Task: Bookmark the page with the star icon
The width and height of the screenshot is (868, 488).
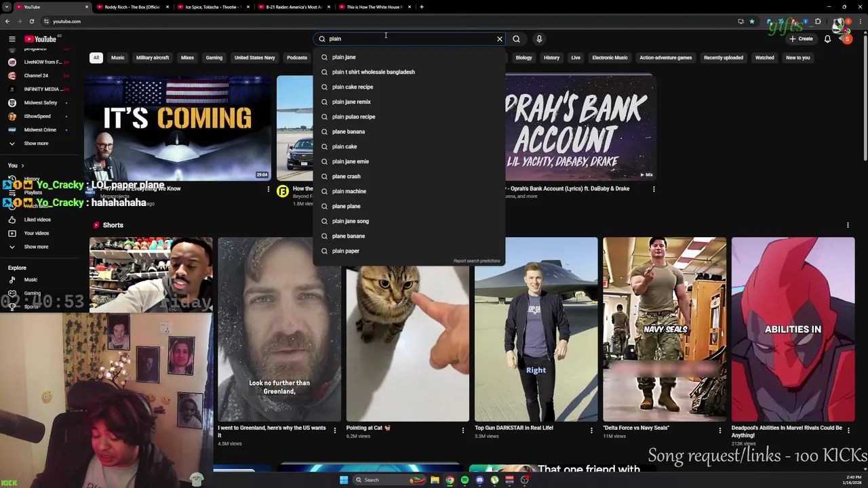Action: pyautogui.click(x=751, y=21)
